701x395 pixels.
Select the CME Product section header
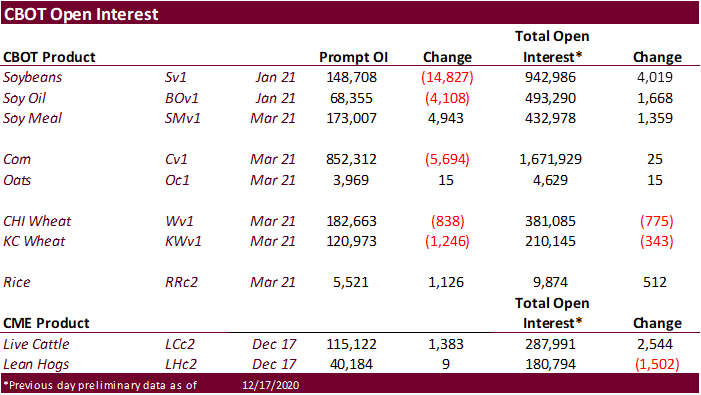coord(46,323)
